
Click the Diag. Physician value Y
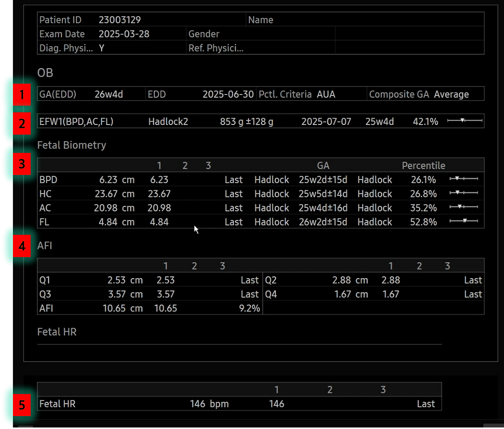pyautogui.click(x=102, y=48)
